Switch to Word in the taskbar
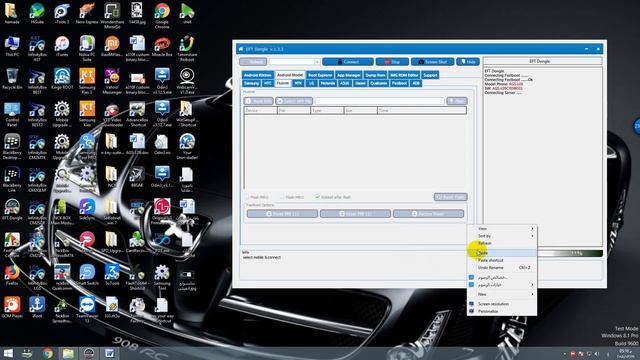This screenshot has width=640, height=360. pos(109,353)
